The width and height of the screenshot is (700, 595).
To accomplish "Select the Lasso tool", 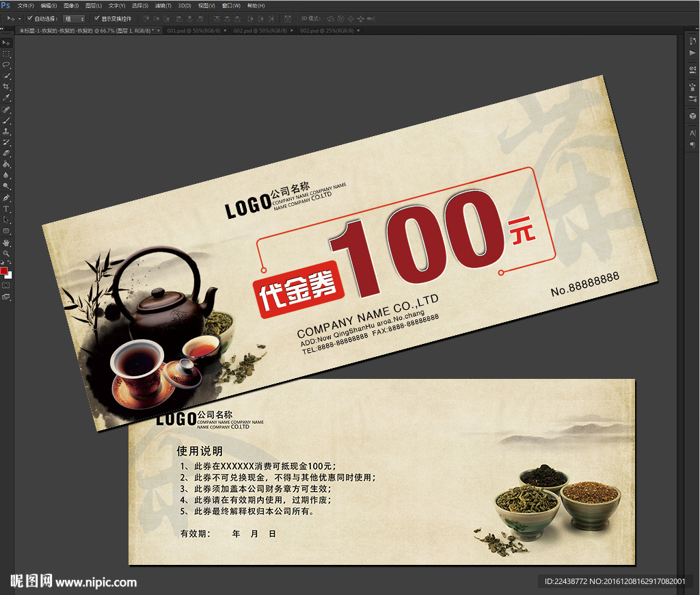I will coord(6,64).
